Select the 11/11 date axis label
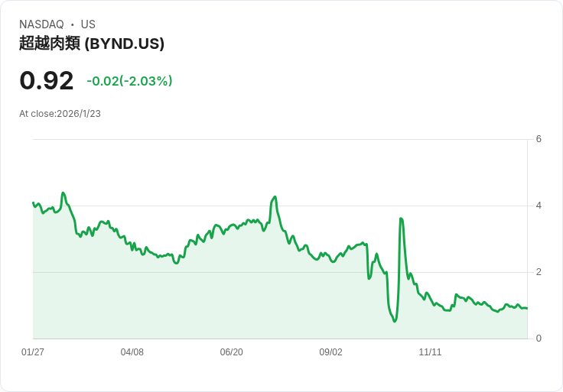Image resolution: width=563 pixels, height=392 pixels. pyautogui.click(x=430, y=352)
